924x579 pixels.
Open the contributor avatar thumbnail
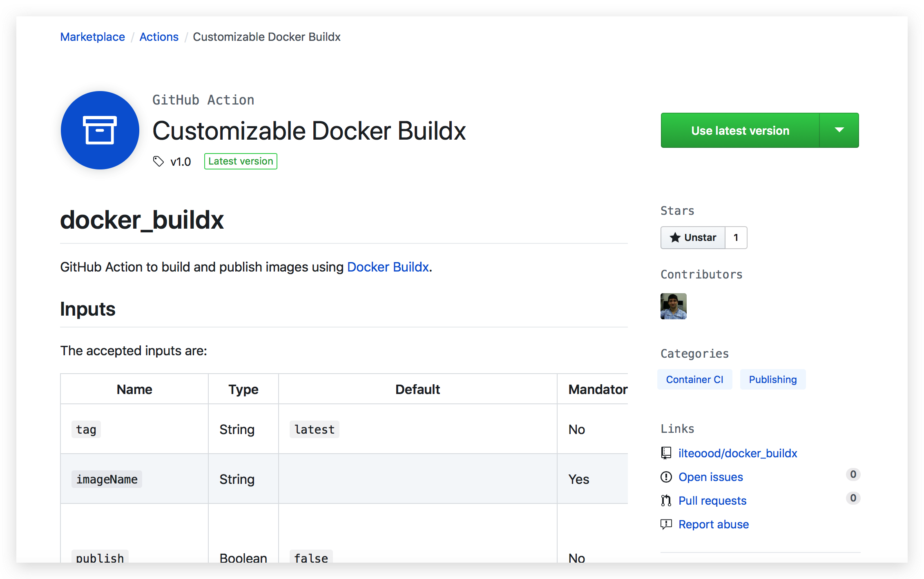tap(673, 306)
